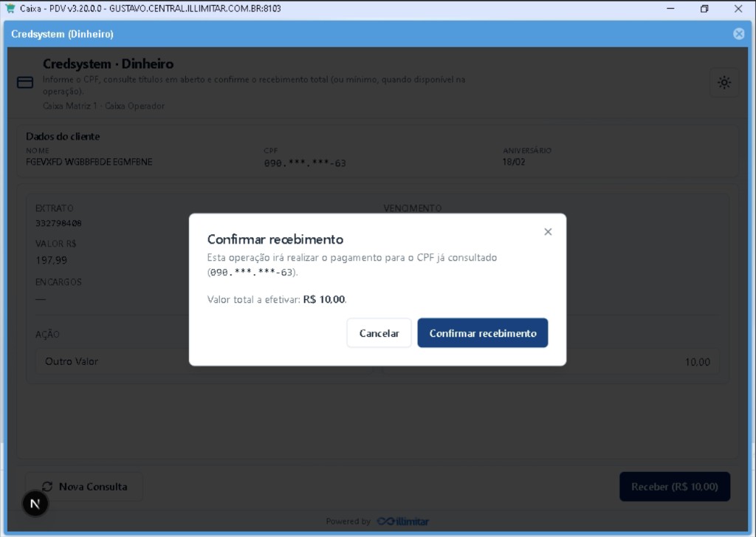This screenshot has width=756, height=537.
Task: Click the Cancelar button
Action: point(379,333)
